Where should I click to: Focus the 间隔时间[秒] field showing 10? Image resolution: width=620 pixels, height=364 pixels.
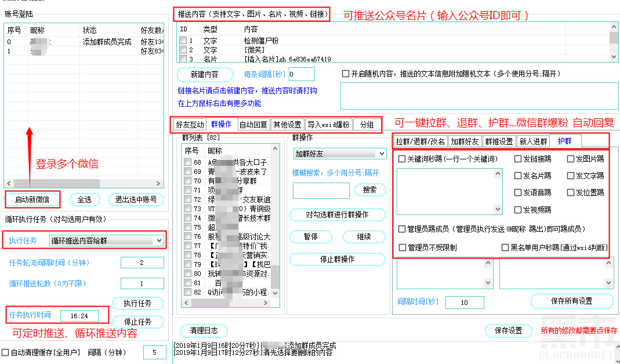pos(465,303)
